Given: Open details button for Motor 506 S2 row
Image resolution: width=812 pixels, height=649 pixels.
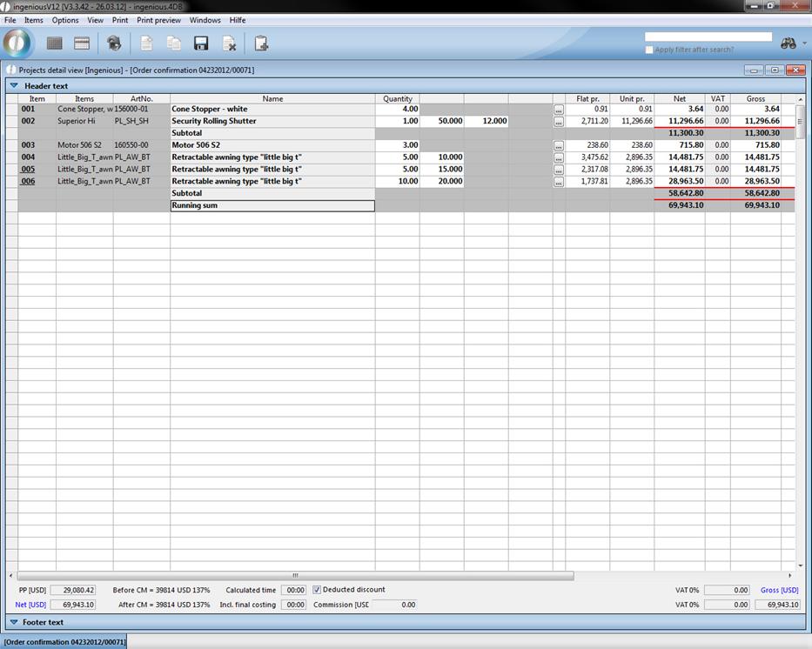Looking at the screenshot, I should pos(559,145).
